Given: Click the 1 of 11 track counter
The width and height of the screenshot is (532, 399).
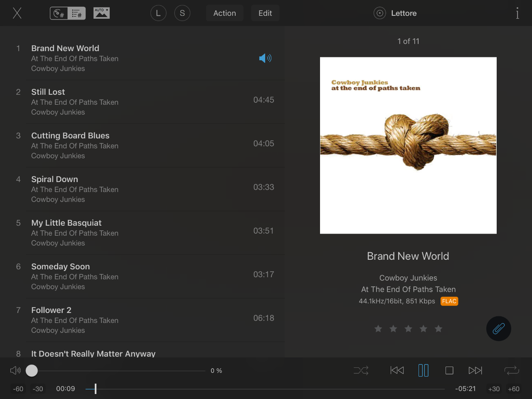Looking at the screenshot, I should click(x=408, y=41).
